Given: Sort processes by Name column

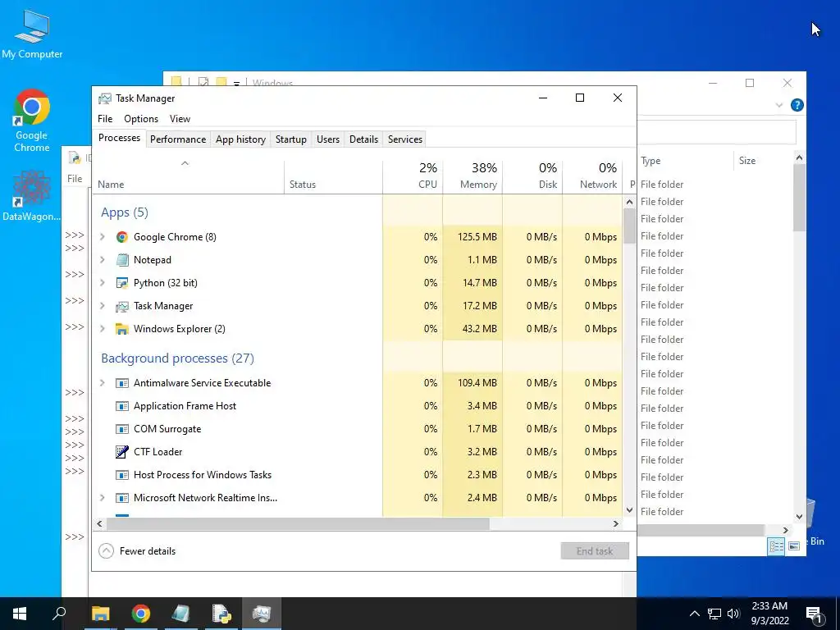Looking at the screenshot, I should 189,176.
